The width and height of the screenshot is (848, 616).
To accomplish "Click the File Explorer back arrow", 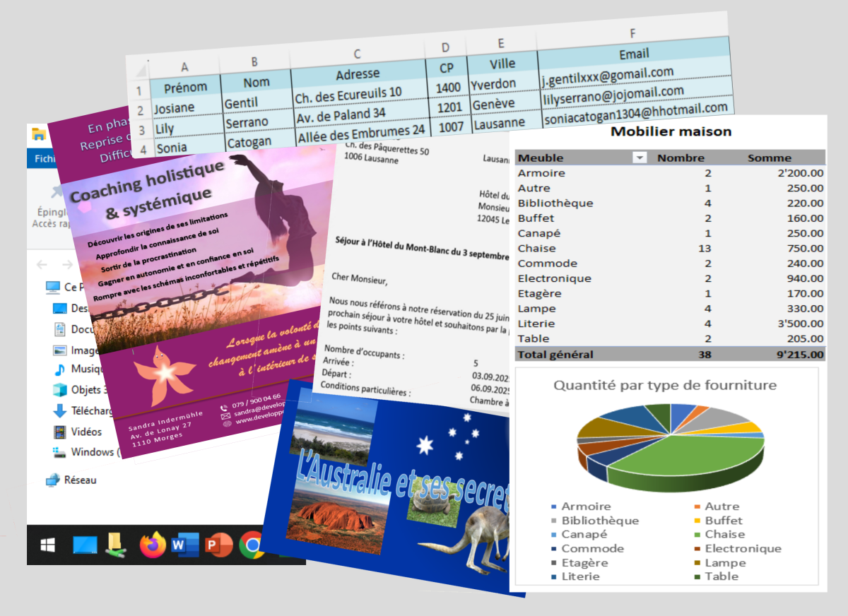I will (42, 264).
